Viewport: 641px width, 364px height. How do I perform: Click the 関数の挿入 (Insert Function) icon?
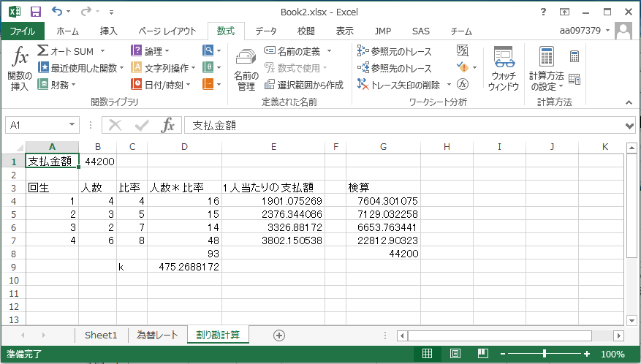[x=20, y=69]
